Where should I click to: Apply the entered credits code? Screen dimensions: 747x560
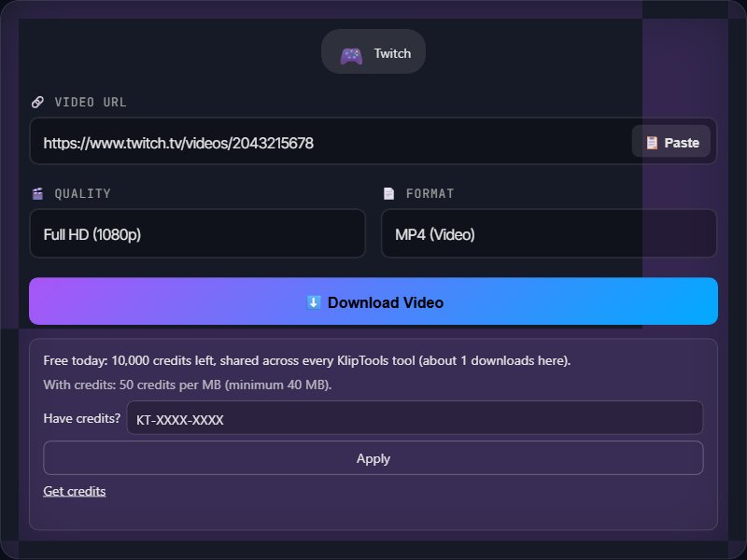coord(373,458)
